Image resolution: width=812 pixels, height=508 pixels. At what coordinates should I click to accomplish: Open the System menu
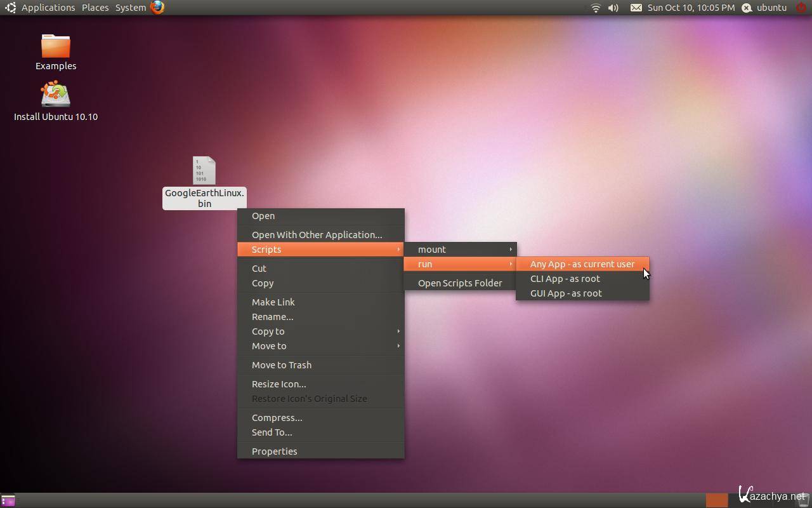tap(131, 8)
